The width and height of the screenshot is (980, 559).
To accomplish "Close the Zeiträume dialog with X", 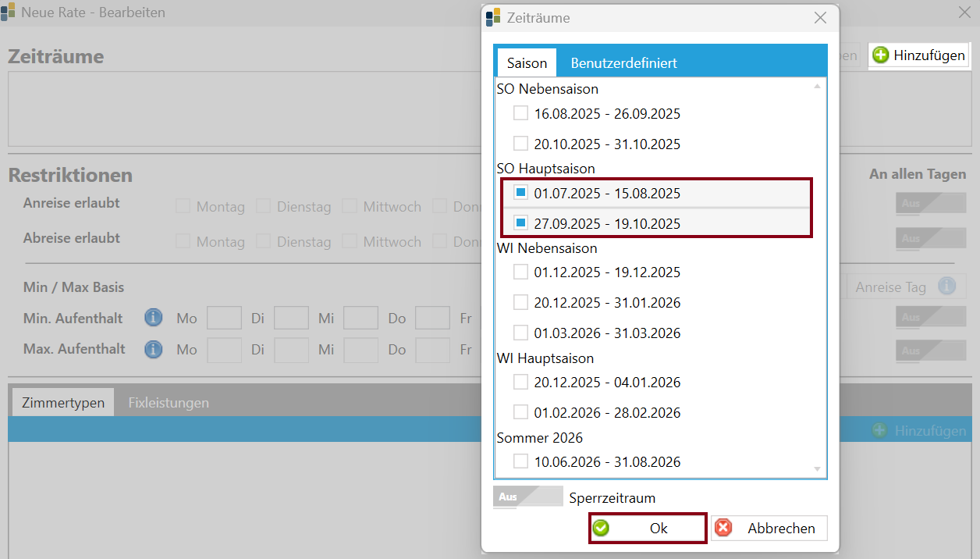I will point(820,17).
